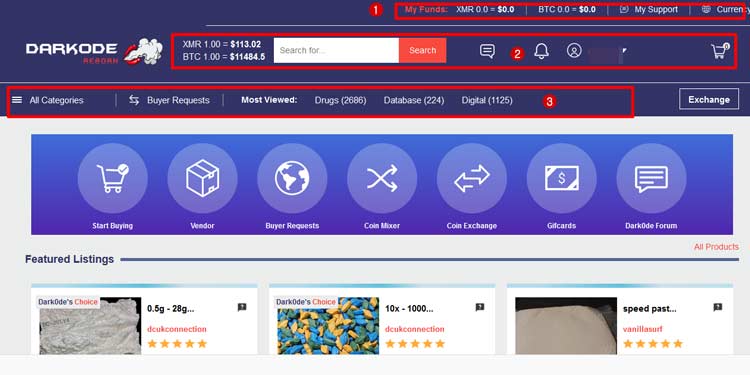This screenshot has width=750, height=375.
Task: Open the shopping cart
Action: pos(719,51)
